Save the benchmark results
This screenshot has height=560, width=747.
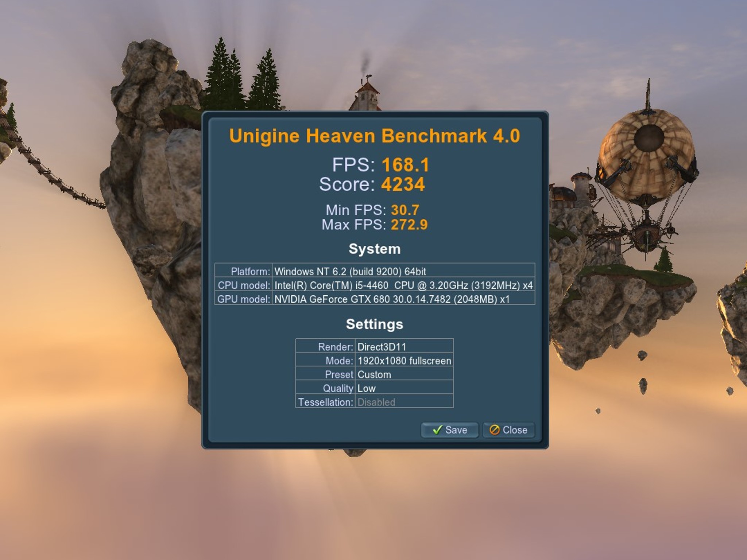click(x=450, y=430)
